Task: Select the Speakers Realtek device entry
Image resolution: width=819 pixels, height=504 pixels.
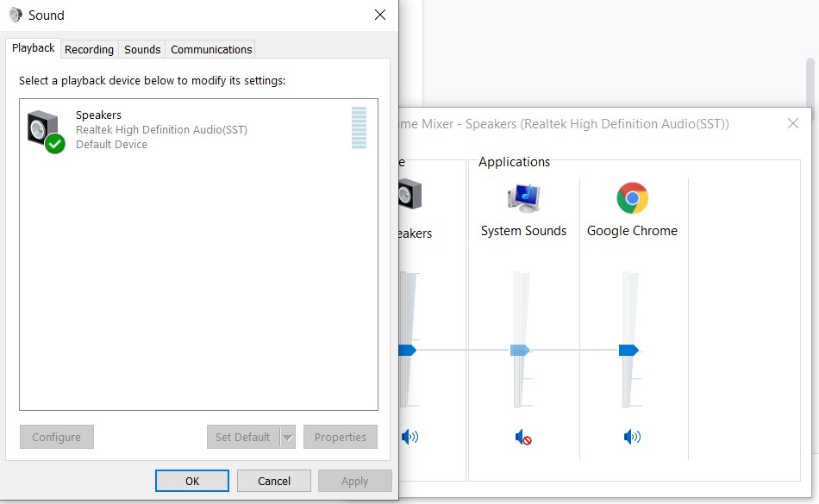Action: [x=161, y=129]
